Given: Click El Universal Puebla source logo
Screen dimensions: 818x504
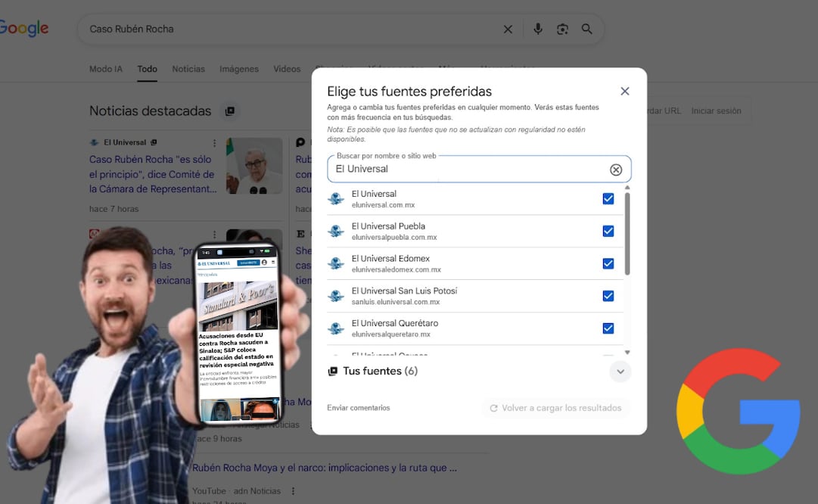Looking at the screenshot, I should pyautogui.click(x=336, y=231).
